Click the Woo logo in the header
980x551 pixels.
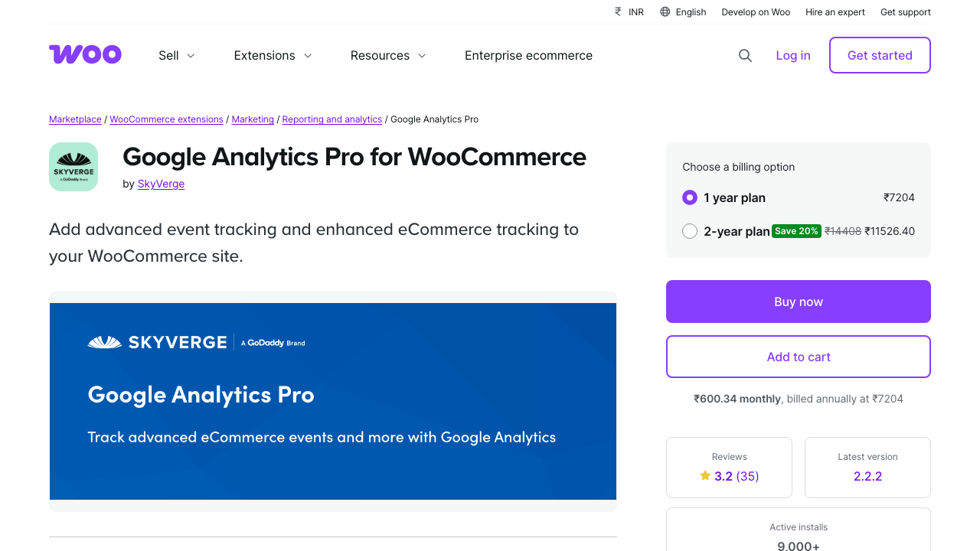pos(84,54)
